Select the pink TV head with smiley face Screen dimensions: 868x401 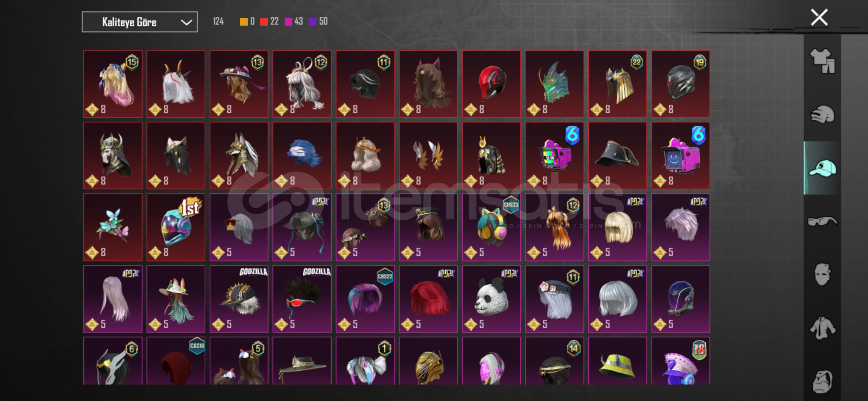coord(681,156)
